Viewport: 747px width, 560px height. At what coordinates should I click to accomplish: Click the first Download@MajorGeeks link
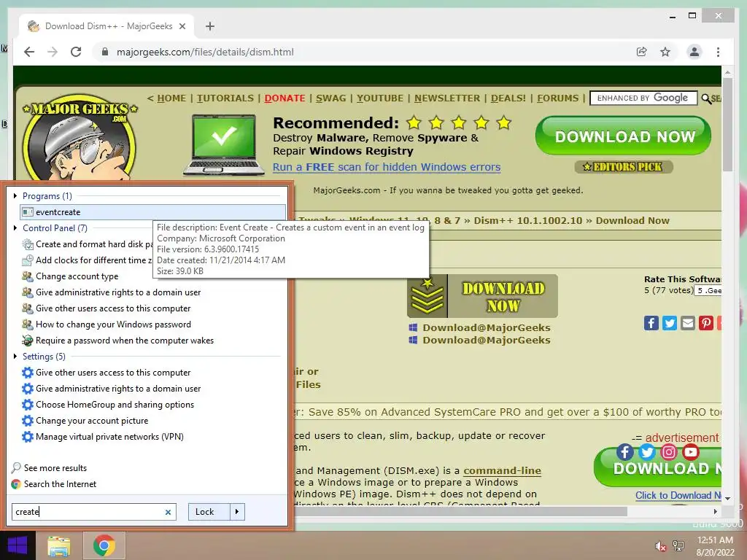pyautogui.click(x=486, y=327)
